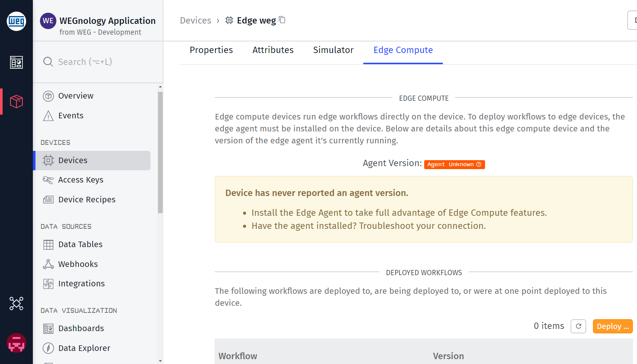The width and height of the screenshot is (637, 364).
Task: Open Overview in the sidebar
Action: (x=92, y=96)
